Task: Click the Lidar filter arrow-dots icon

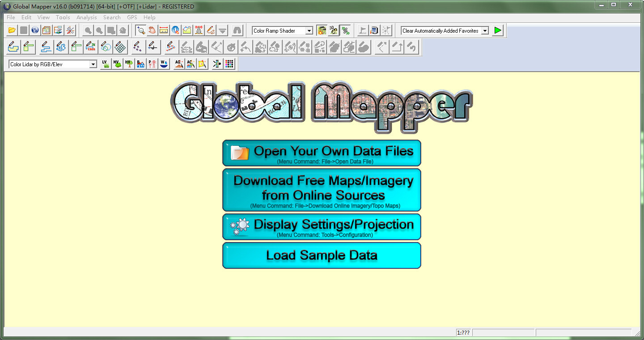Action: coord(217,64)
